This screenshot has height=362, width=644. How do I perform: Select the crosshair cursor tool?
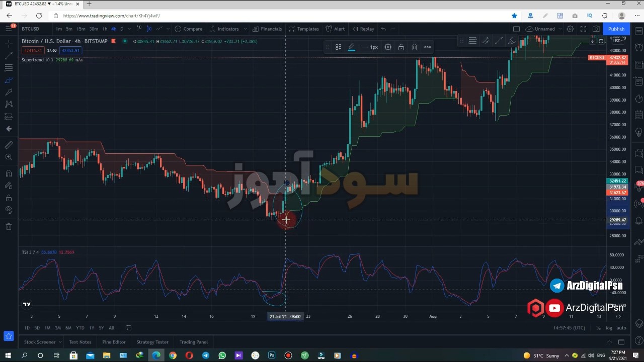point(9,44)
